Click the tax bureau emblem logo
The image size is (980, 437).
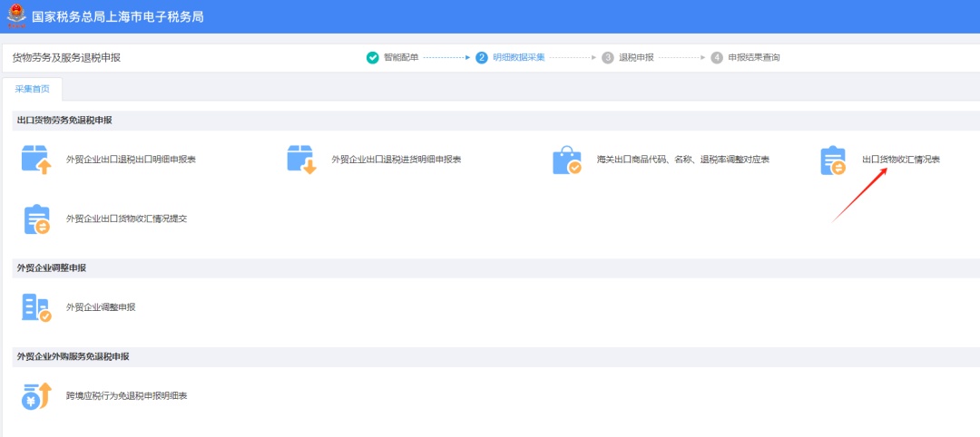pyautogui.click(x=16, y=17)
